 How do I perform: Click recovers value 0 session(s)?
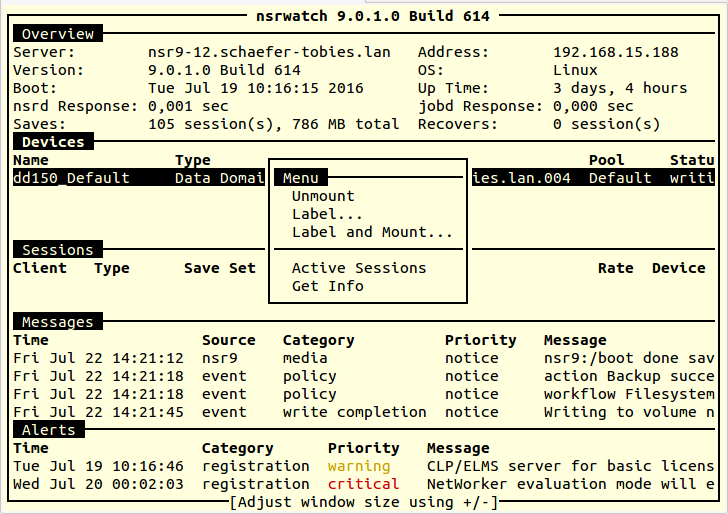click(x=606, y=124)
